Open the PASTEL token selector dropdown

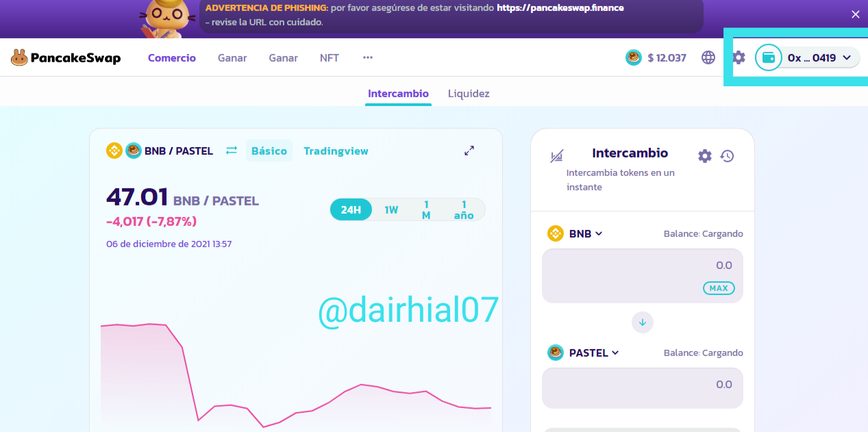tap(584, 353)
